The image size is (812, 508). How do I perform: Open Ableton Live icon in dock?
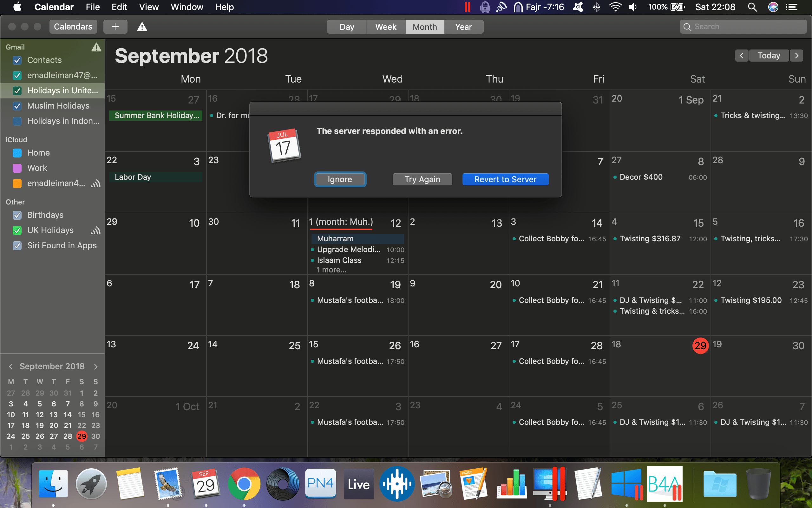click(x=359, y=484)
